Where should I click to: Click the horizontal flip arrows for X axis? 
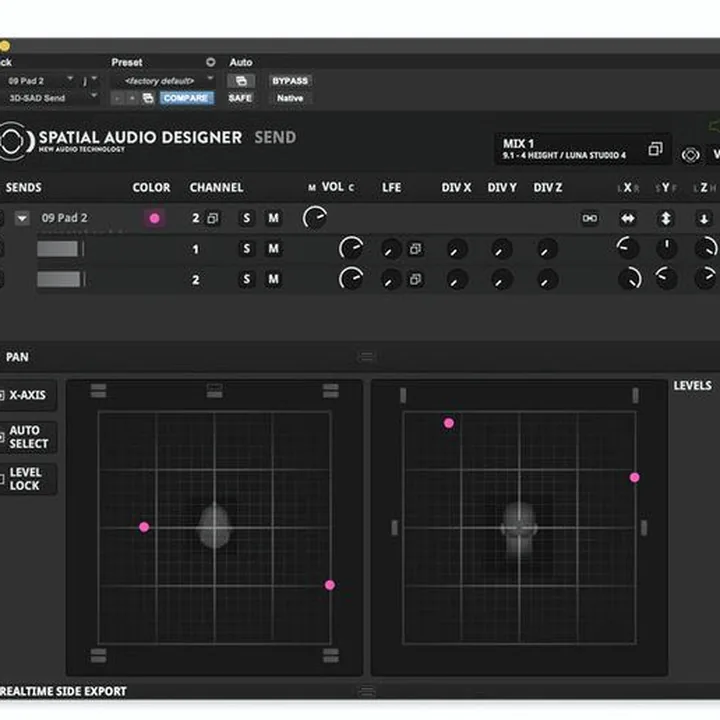click(628, 218)
